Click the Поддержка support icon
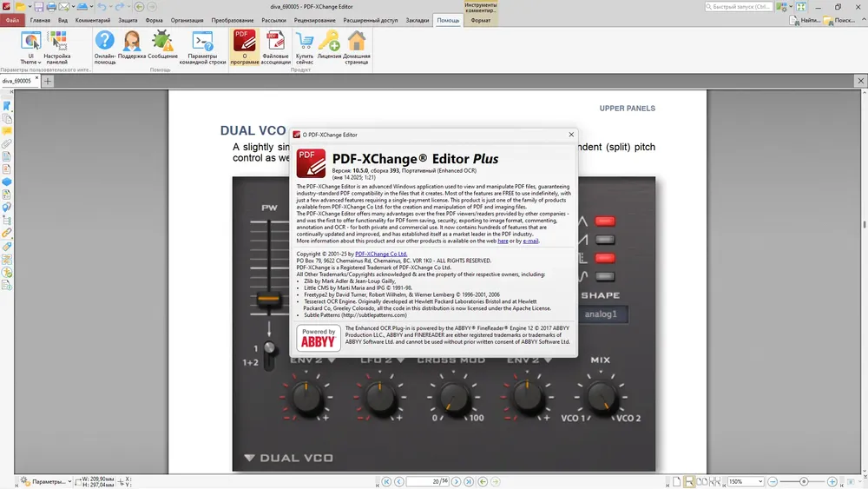This screenshot has width=868, height=489. (x=132, y=45)
